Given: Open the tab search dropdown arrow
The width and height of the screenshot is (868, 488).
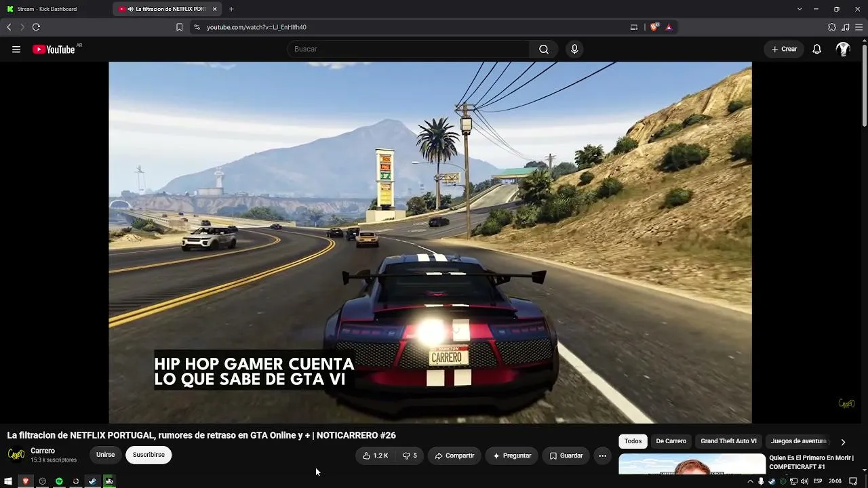Looking at the screenshot, I should coord(800,9).
